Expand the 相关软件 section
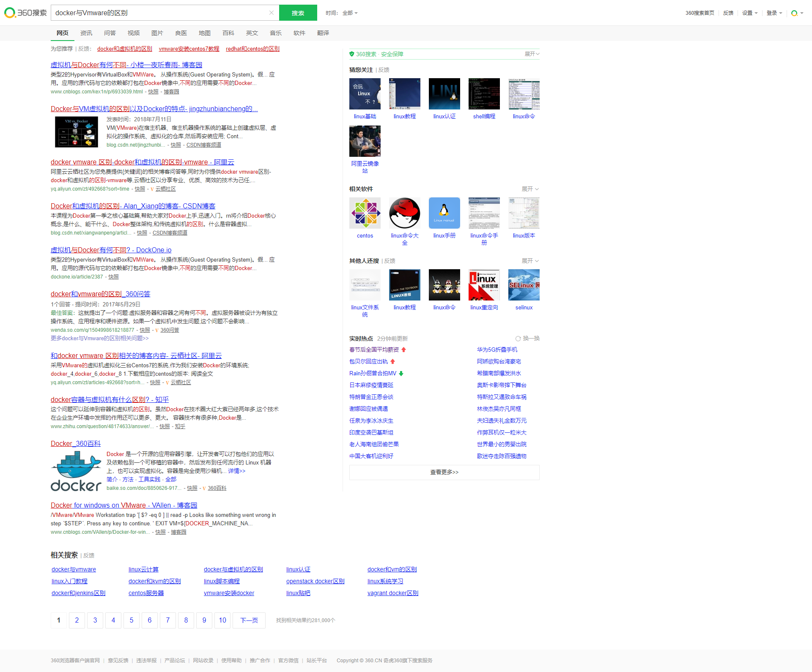 point(529,189)
